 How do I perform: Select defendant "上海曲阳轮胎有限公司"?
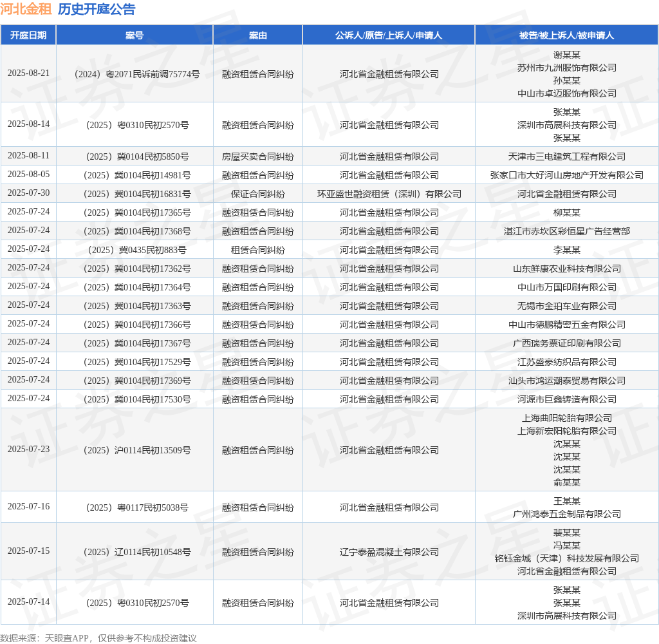tap(566, 418)
